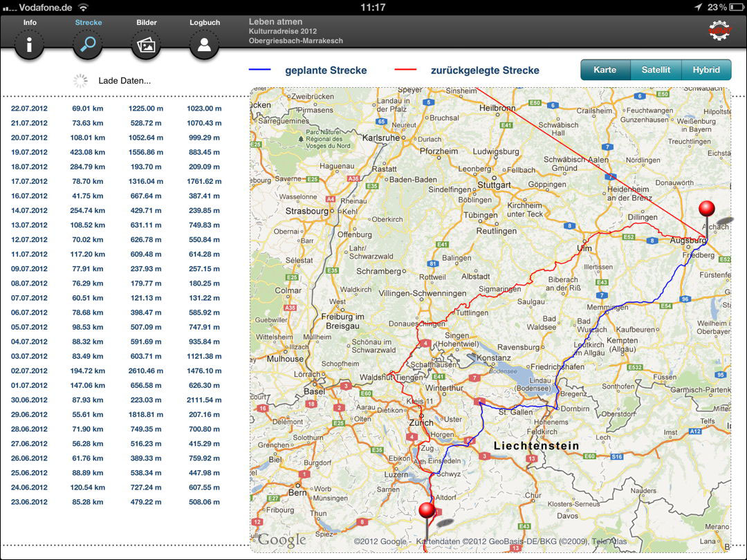Tap the Vodafone.de carrier label
This screenshot has height=560, width=747.
45,8
